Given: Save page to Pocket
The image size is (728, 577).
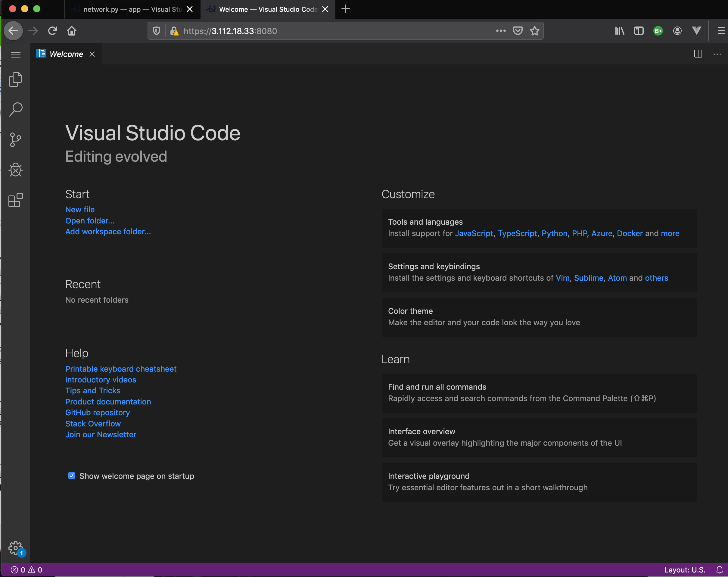Looking at the screenshot, I should [x=518, y=31].
